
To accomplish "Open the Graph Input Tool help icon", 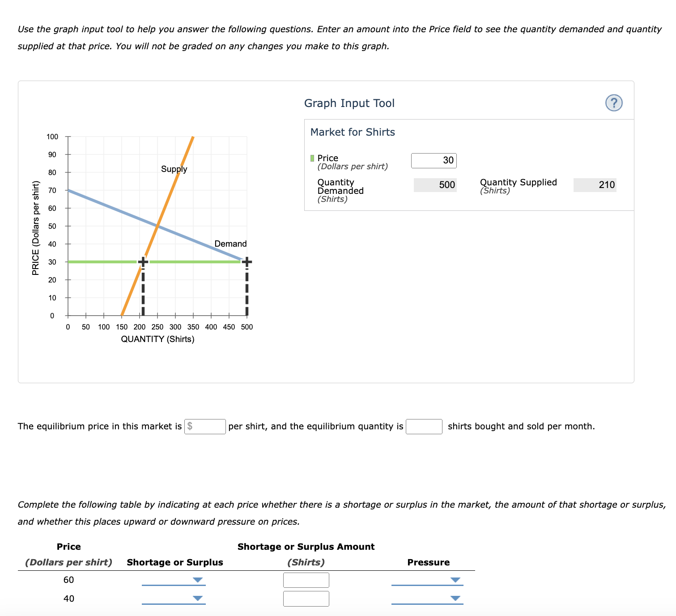I will (x=615, y=103).
